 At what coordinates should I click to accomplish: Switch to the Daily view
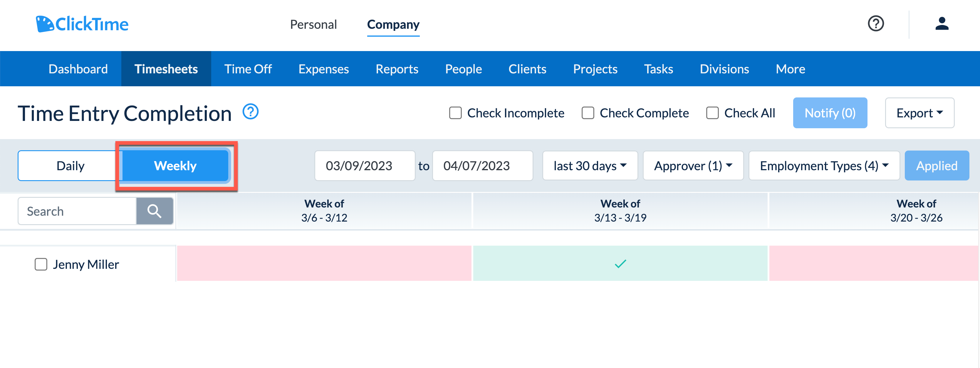(x=70, y=166)
